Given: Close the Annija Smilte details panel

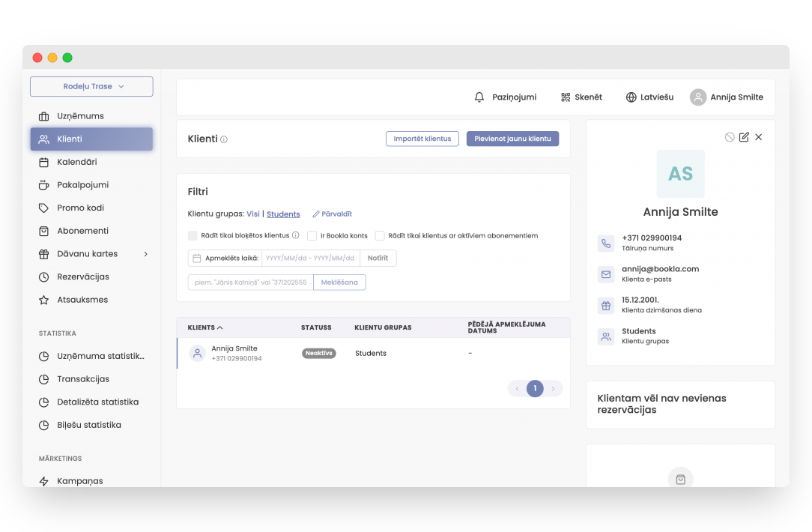Looking at the screenshot, I should coord(759,137).
